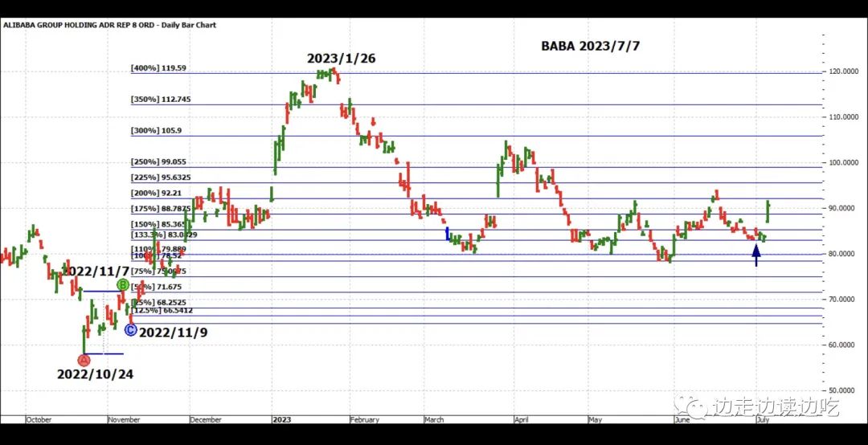Click the 70.0000 price axis label
Image resolution: width=868 pixels, height=445 pixels.
pos(841,300)
